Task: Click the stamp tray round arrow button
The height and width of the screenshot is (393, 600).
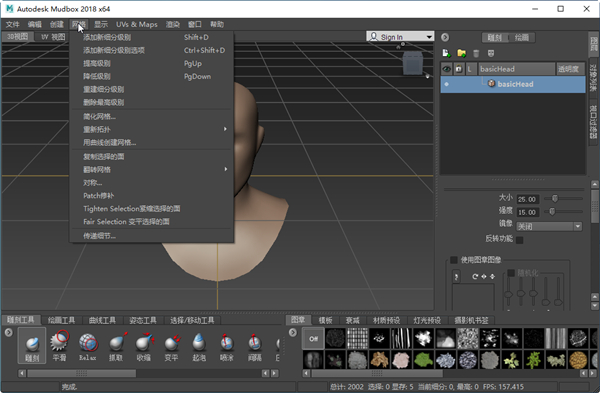Action: 293,333
